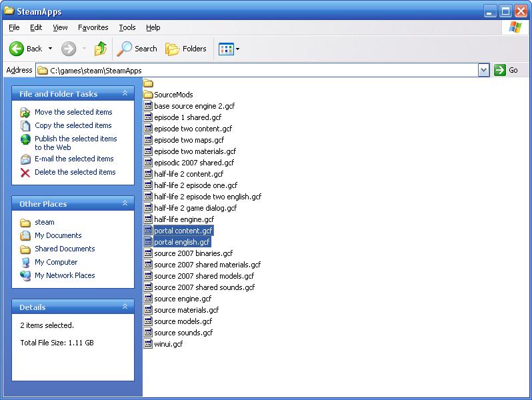Select half-life 2 episode two english.gcf icon
The image size is (532, 400).
[x=148, y=196]
